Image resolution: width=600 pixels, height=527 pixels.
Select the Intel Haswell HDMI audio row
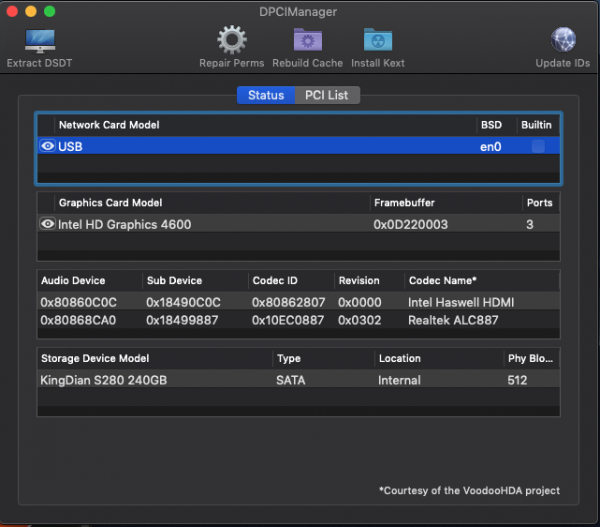(x=298, y=301)
